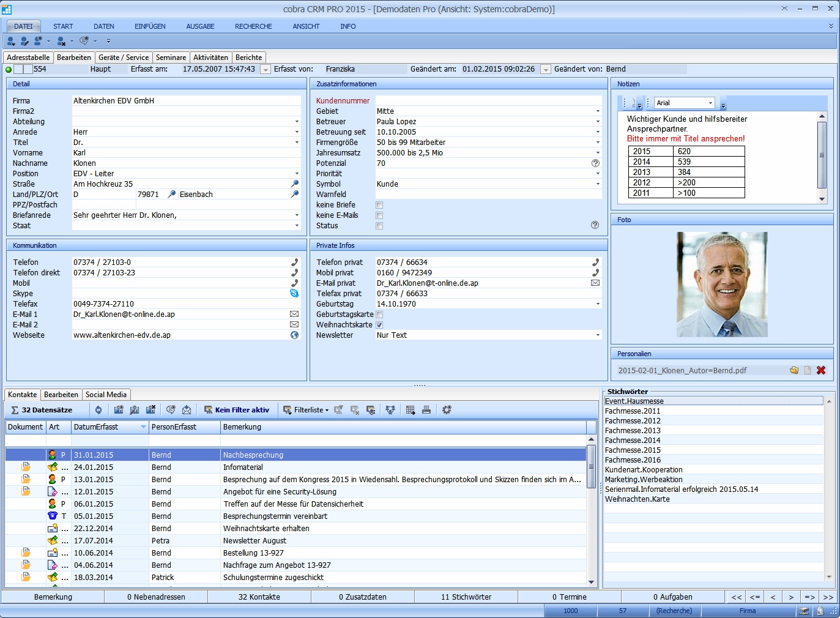Click the new contact speech-bubble icon
The width and height of the screenshot is (840, 618).
click(x=84, y=41)
